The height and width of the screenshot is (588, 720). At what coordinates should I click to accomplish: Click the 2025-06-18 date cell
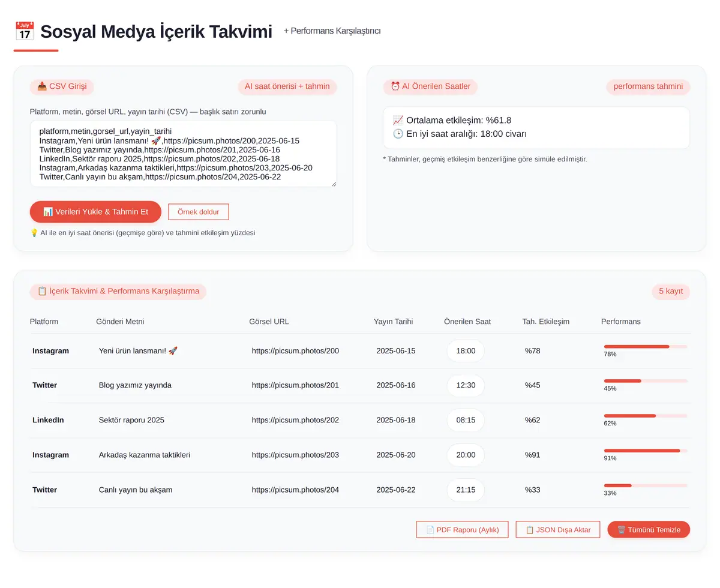click(x=396, y=420)
